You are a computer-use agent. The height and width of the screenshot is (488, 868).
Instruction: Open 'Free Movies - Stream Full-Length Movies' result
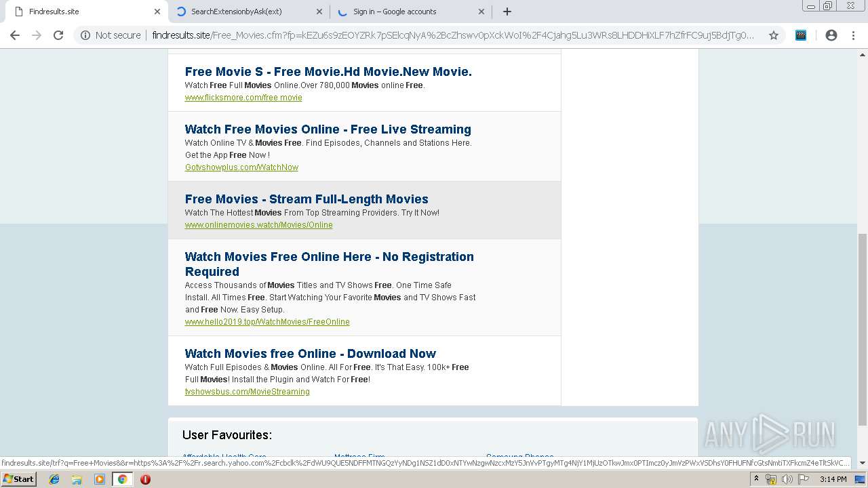[x=307, y=199]
